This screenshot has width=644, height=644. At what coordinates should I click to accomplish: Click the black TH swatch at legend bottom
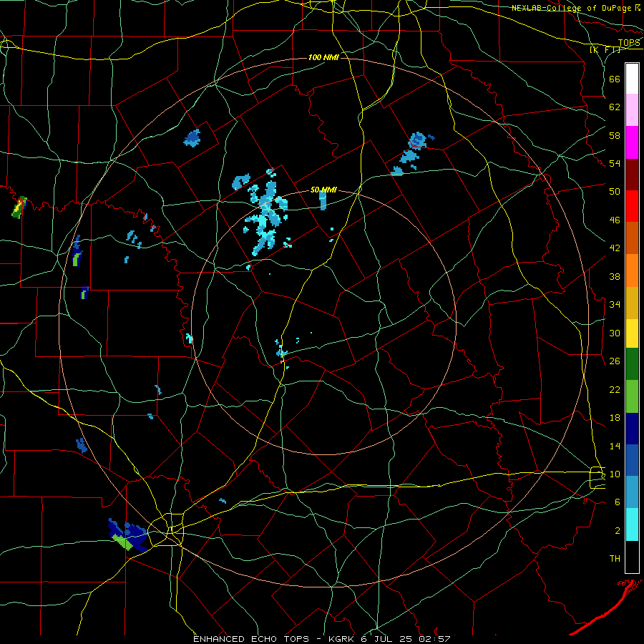click(x=632, y=557)
